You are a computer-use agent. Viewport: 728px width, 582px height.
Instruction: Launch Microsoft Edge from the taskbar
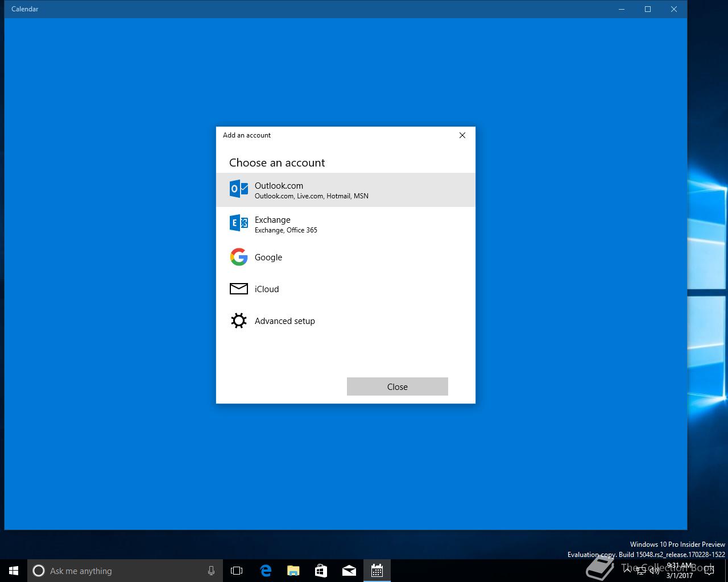click(x=266, y=571)
